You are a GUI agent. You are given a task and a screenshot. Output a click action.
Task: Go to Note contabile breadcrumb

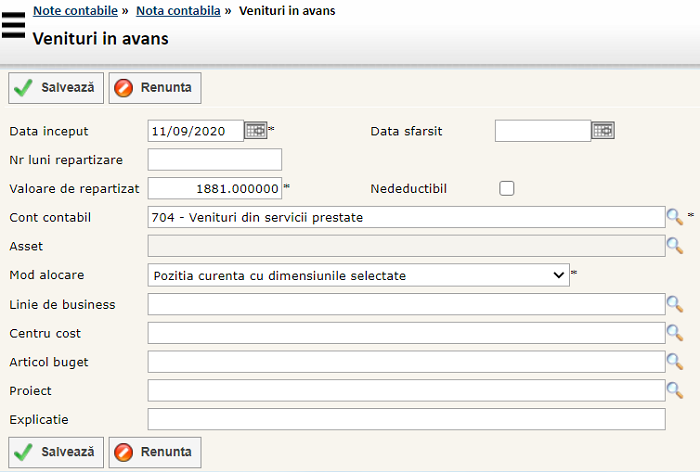(x=75, y=11)
